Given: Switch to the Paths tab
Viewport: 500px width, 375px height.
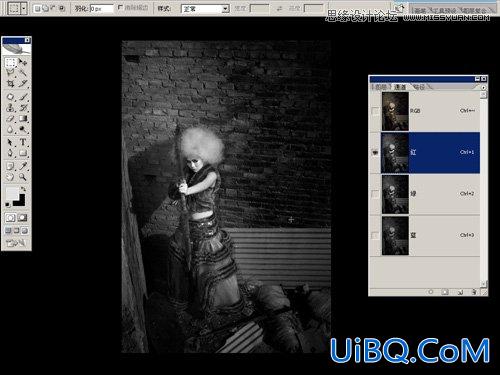Looking at the screenshot, I should 419,87.
